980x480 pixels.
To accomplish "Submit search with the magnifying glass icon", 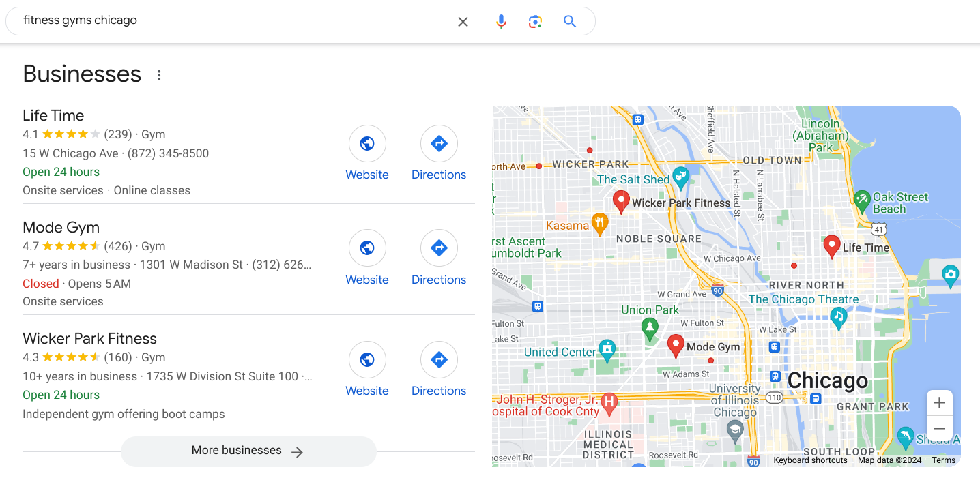I will 570,22.
